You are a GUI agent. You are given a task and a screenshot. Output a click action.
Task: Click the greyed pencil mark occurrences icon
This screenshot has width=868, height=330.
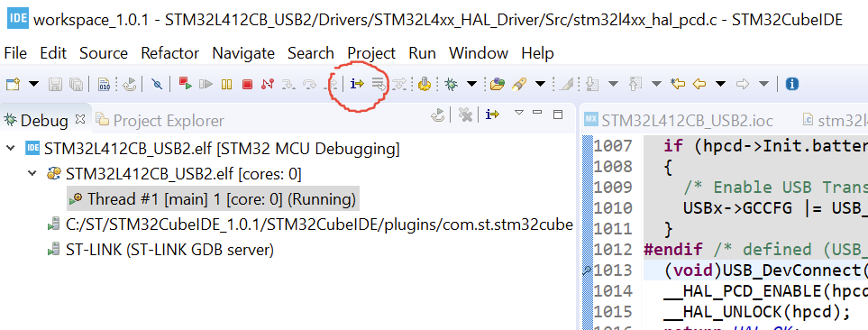566,84
